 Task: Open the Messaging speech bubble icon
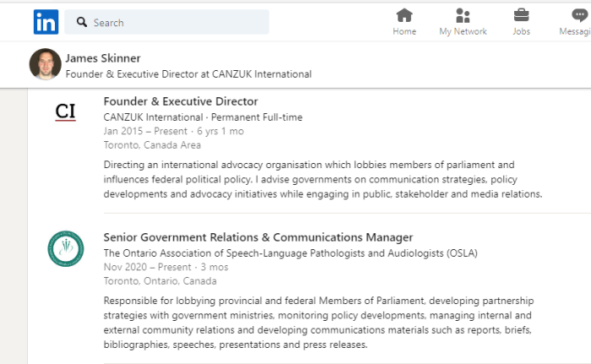pyautogui.click(x=580, y=15)
